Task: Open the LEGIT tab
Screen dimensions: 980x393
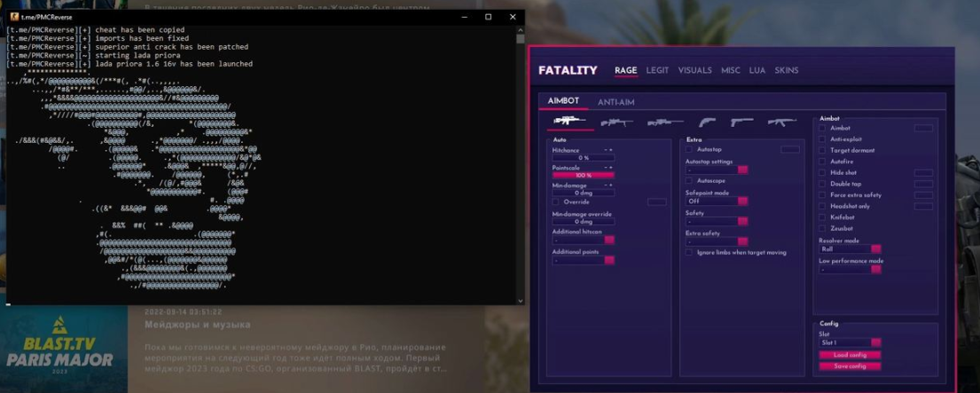Action: pyautogui.click(x=657, y=71)
